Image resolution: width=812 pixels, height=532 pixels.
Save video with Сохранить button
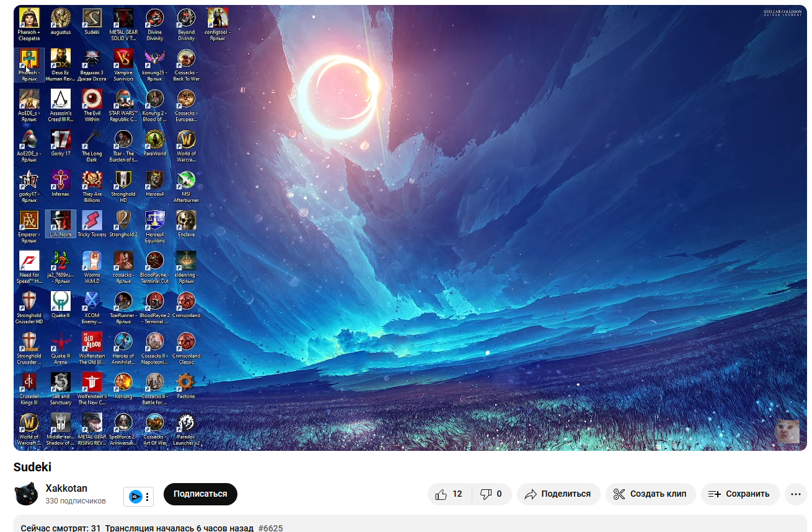740,494
